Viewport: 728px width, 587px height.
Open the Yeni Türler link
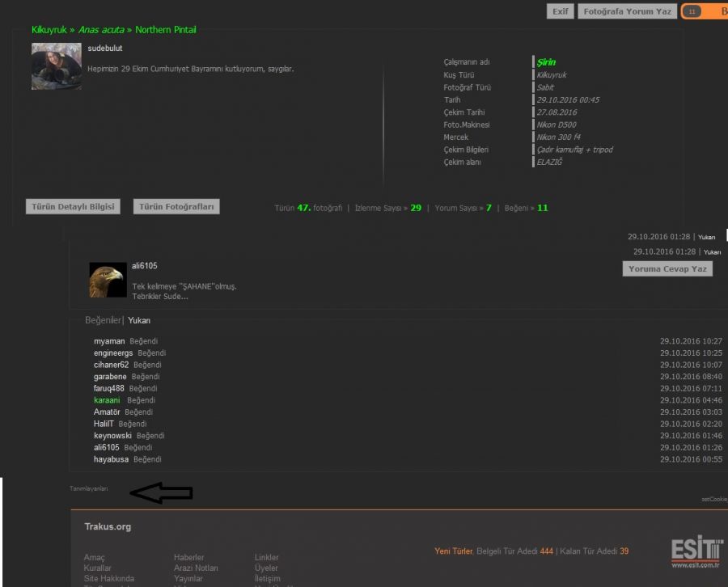[453, 551]
